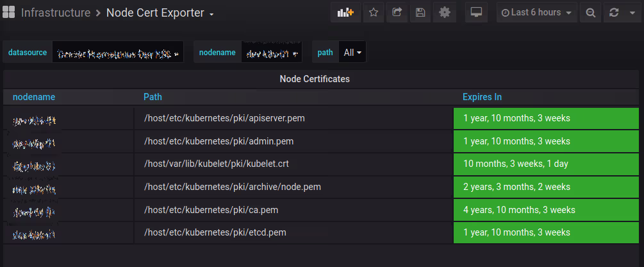644x267 pixels.
Task: Open the datasource variable dropdown
Action: click(x=118, y=53)
